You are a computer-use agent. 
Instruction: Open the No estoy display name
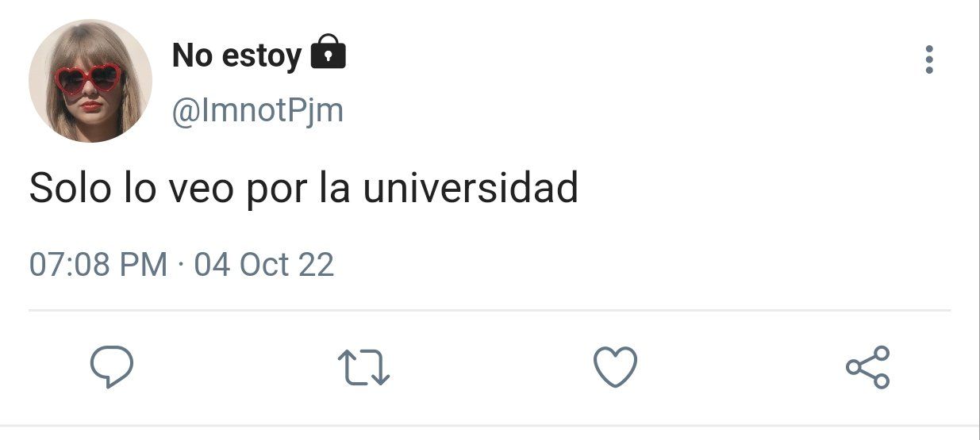click(236, 55)
